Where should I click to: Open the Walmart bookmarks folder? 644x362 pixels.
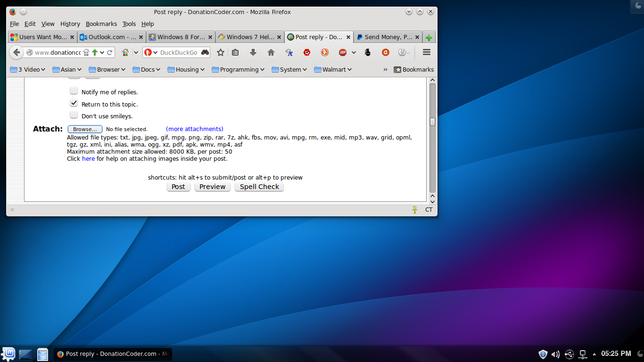333,69
